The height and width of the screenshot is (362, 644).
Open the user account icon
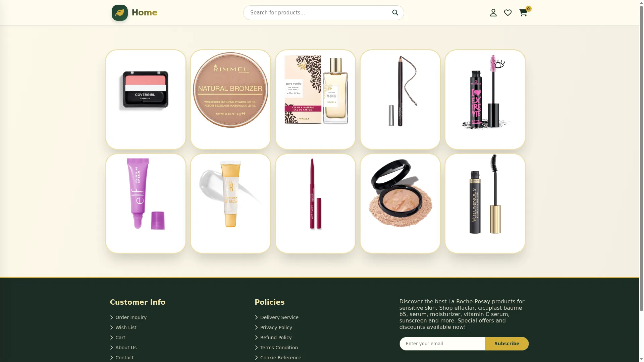(493, 13)
